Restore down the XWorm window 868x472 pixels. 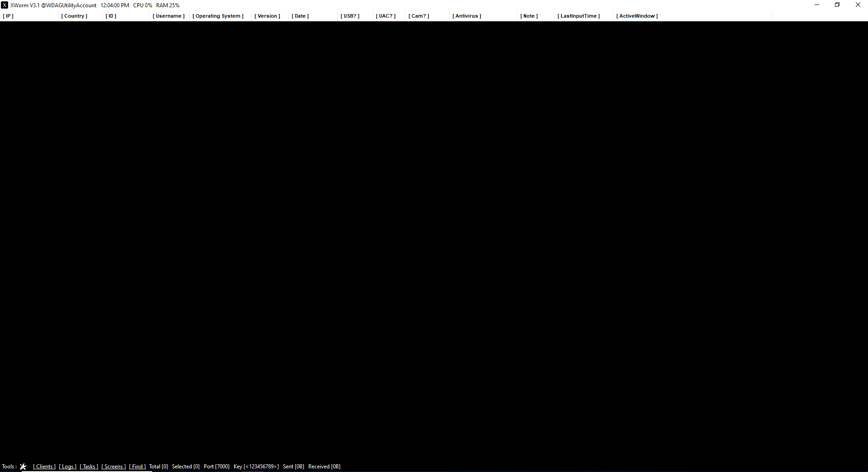(837, 5)
